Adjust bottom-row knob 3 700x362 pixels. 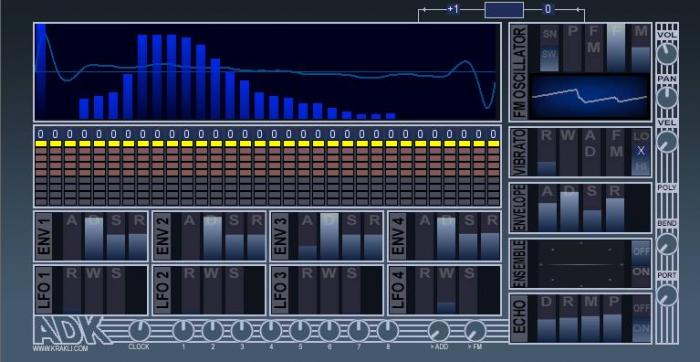click(242, 331)
